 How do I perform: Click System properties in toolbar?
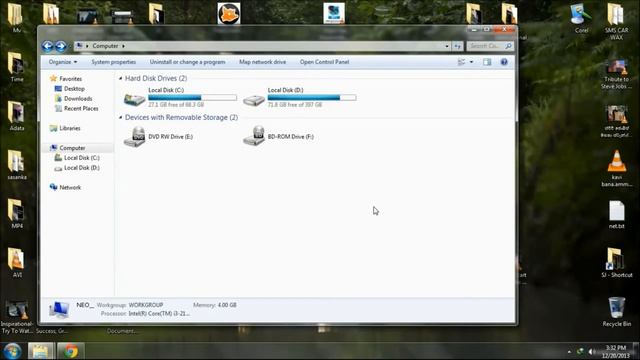pos(113,62)
